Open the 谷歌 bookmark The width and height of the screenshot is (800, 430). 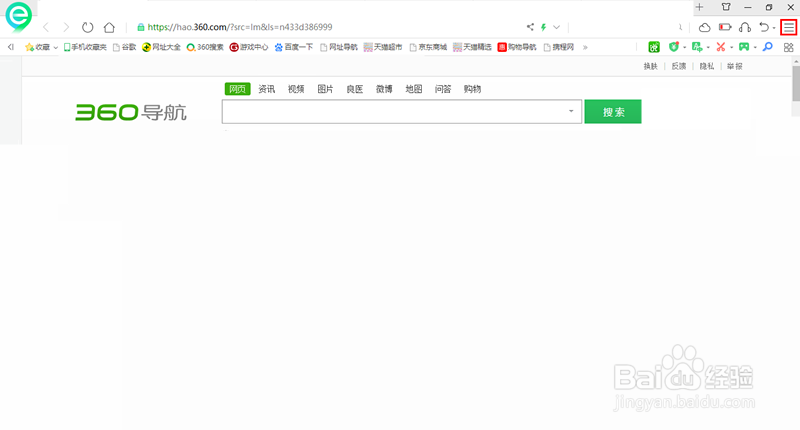[x=124, y=47]
